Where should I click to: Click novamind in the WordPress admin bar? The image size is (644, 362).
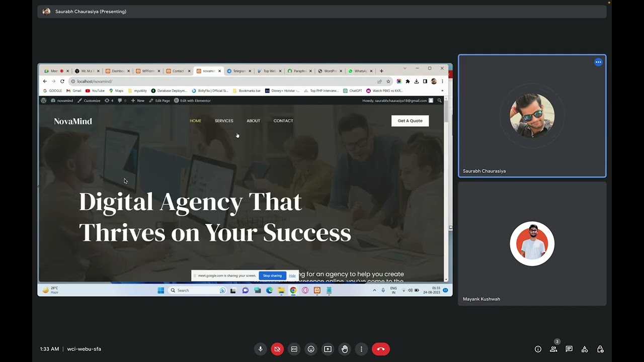[x=62, y=101]
